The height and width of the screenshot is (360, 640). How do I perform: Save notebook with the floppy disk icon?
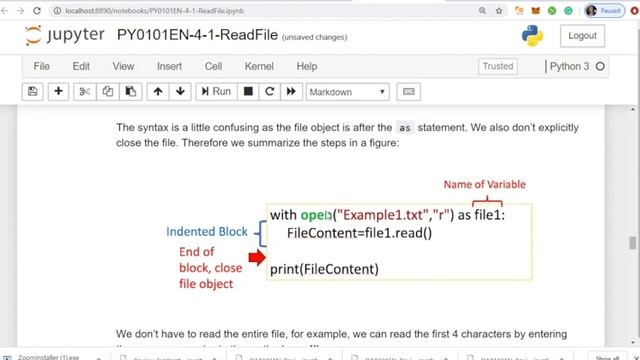click(33, 91)
